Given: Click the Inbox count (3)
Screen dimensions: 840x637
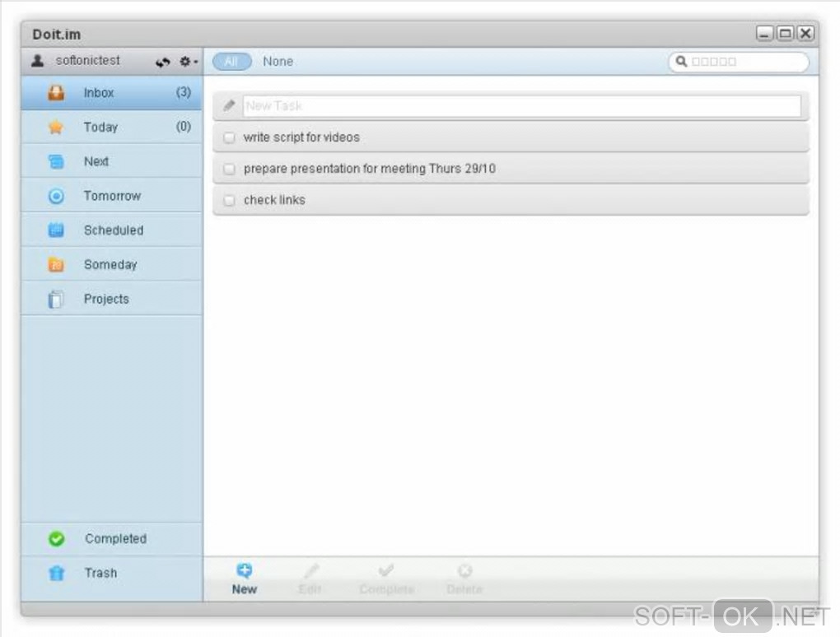Looking at the screenshot, I should (x=183, y=92).
